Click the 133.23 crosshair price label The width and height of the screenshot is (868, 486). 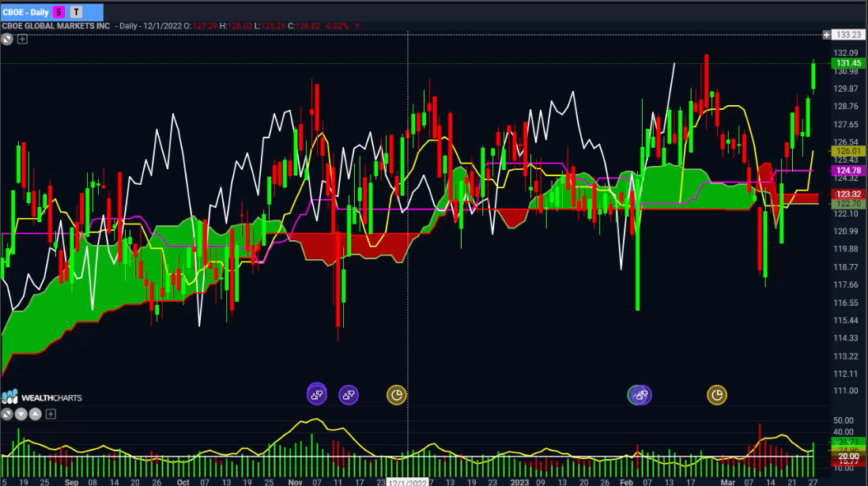click(x=848, y=34)
